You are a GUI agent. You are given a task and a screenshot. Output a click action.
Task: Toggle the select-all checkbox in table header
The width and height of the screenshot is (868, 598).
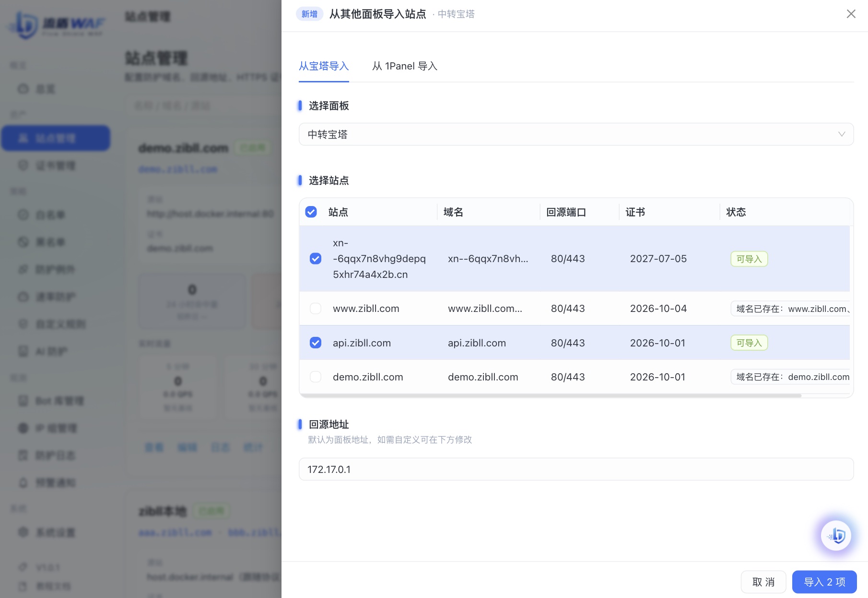point(311,212)
